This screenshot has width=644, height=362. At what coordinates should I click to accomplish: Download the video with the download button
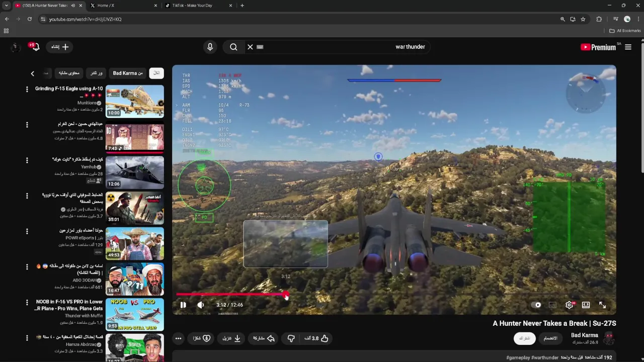(232, 338)
